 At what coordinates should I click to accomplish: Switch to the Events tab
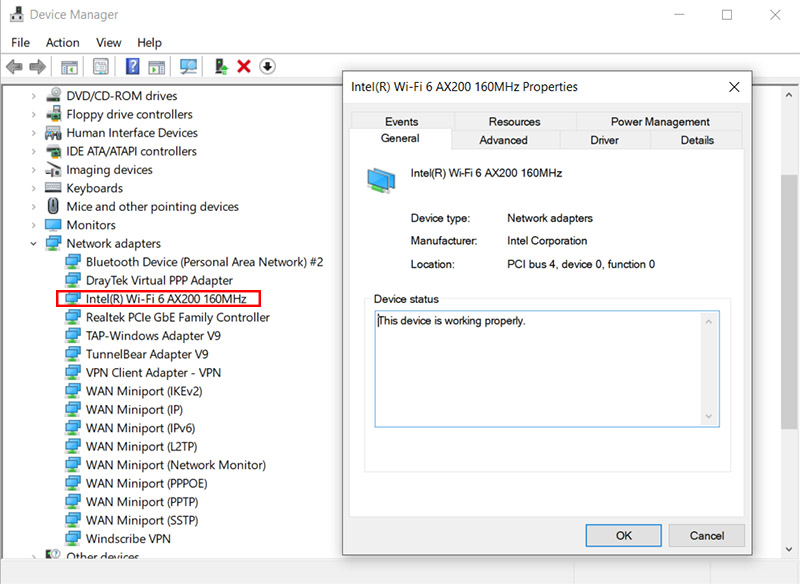tap(402, 121)
